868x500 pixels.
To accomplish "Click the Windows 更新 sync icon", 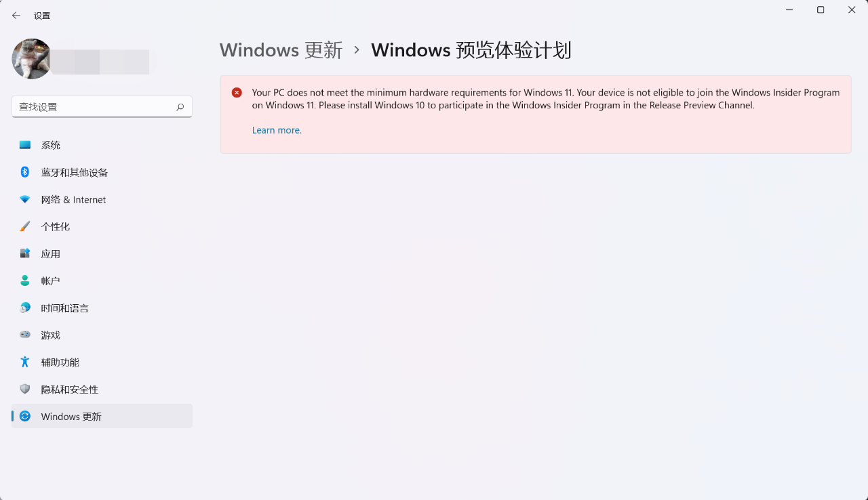I will click(x=25, y=416).
